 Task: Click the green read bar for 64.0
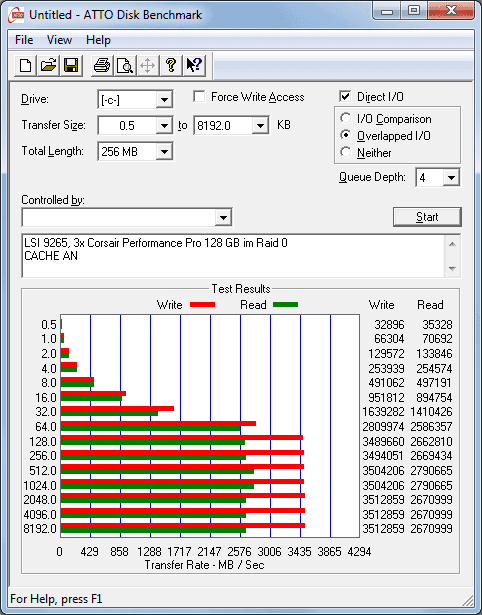click(151, 429)
